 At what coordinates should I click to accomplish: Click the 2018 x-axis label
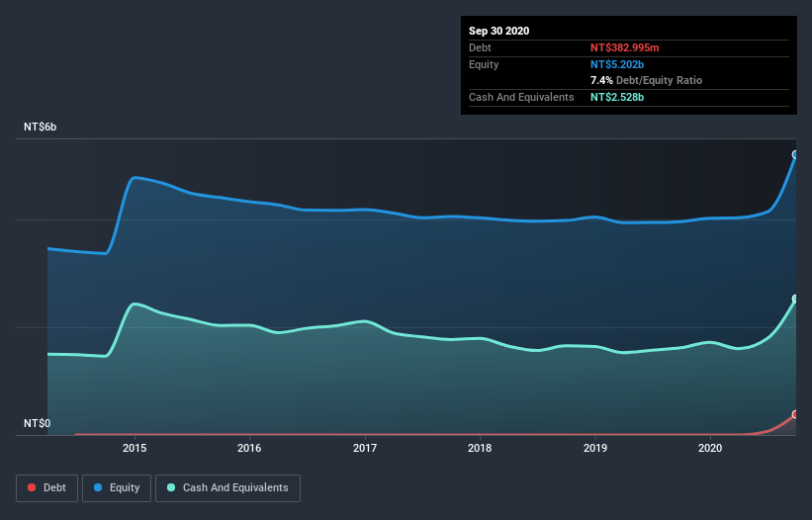tap(480, 448)
